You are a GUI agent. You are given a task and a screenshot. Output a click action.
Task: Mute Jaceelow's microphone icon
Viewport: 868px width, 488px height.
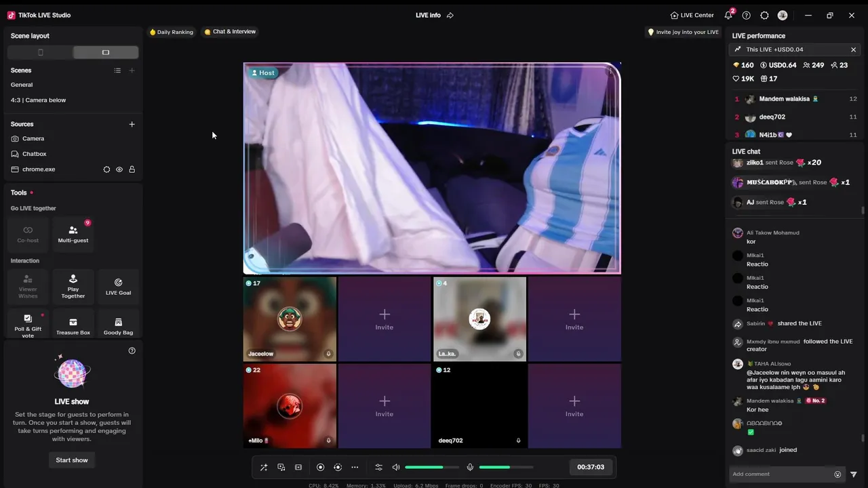pyautogui.click(x=328, y=354)
